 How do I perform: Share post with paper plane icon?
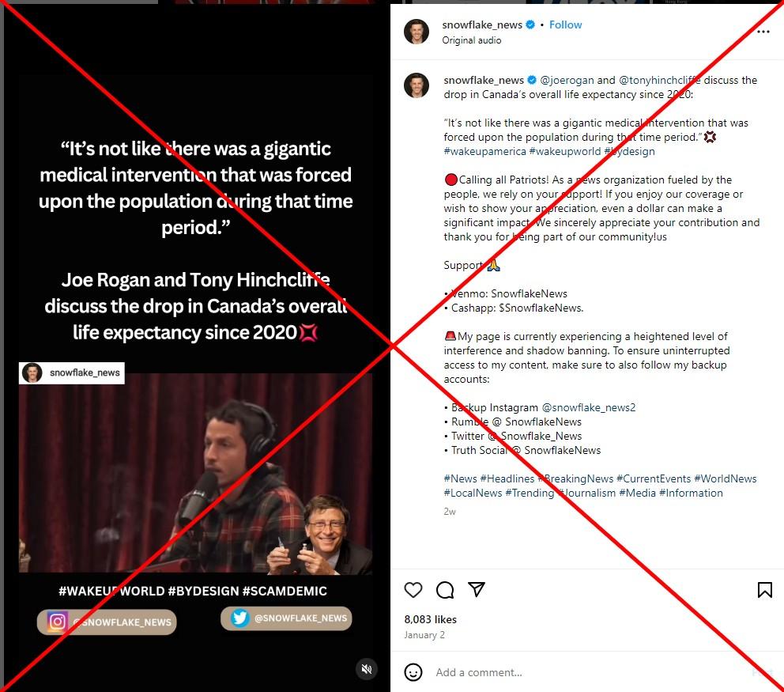(x=476, y=589)
